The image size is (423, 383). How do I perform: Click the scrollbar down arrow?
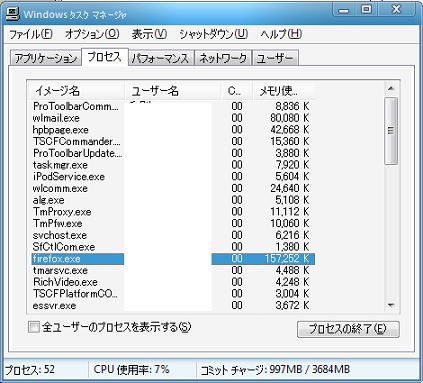[x=391, y=305]
